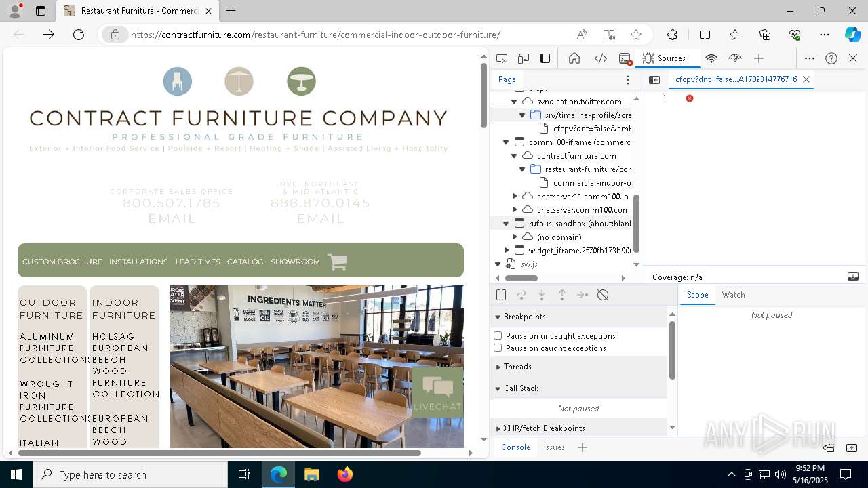Open the Console drawer tab
This screenshot has height=488, width=868.
click(515, 447)
